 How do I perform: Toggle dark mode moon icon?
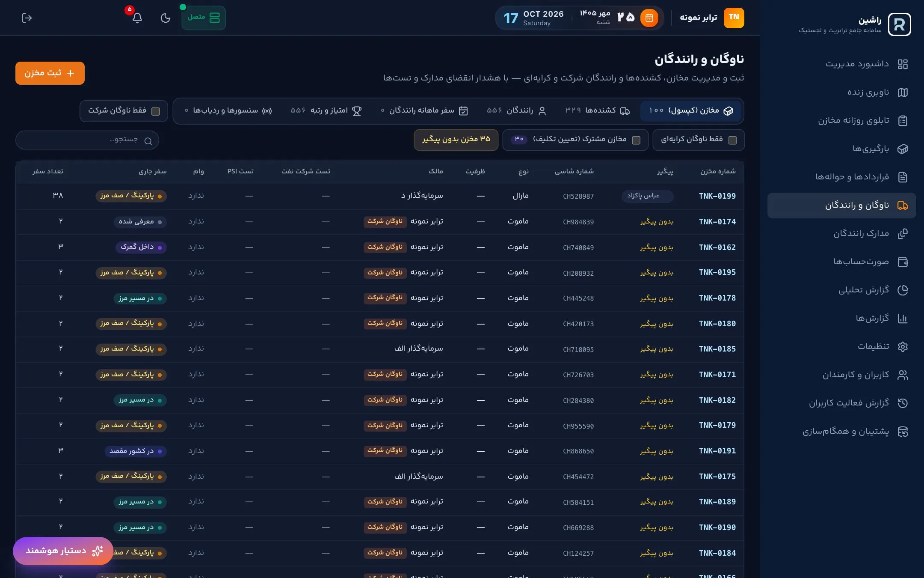[x=165, y=18]
